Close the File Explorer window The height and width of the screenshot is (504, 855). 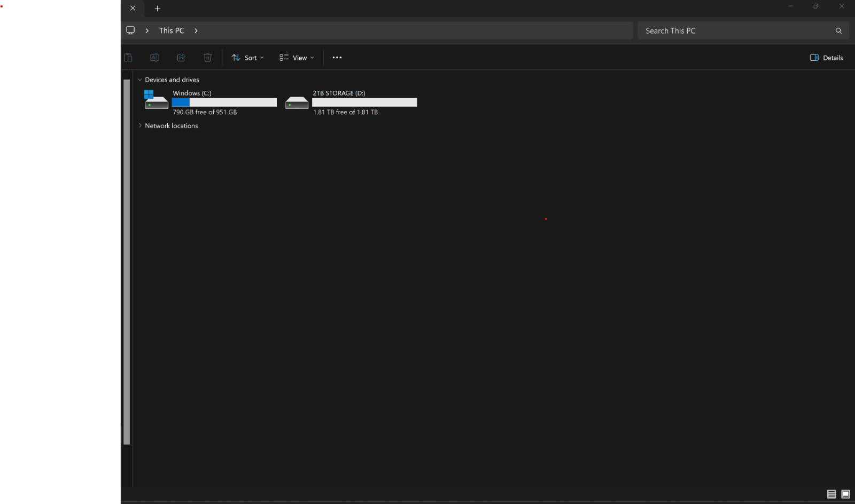[x=842, y=6]
